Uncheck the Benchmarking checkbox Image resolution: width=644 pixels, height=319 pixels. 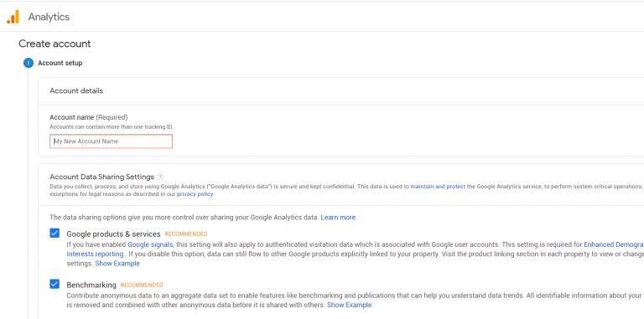55,284
